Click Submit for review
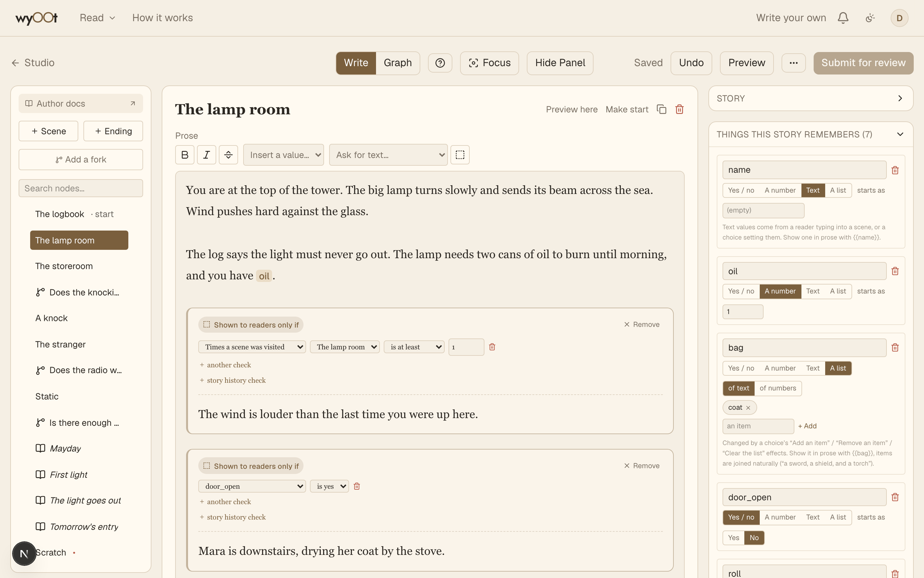 click(x=863, y=63)
